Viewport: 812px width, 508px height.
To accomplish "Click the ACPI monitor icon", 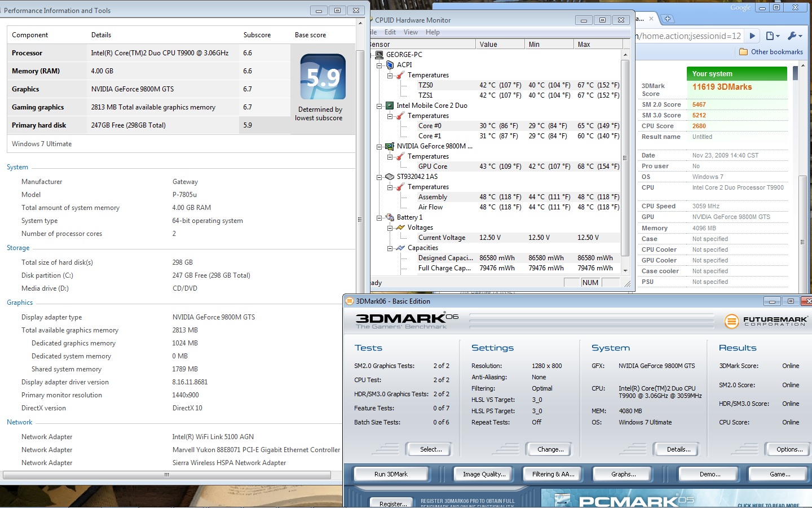I will pos(390,65).
